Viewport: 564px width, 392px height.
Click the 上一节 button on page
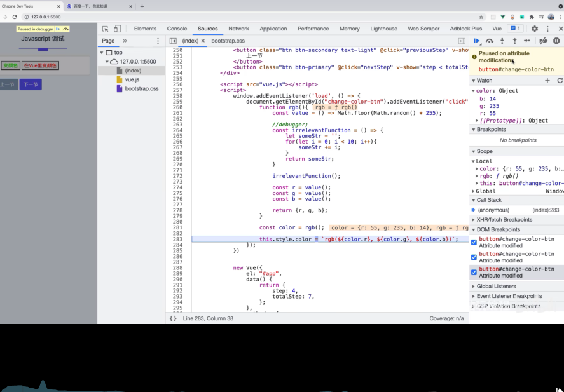(8, 84)
